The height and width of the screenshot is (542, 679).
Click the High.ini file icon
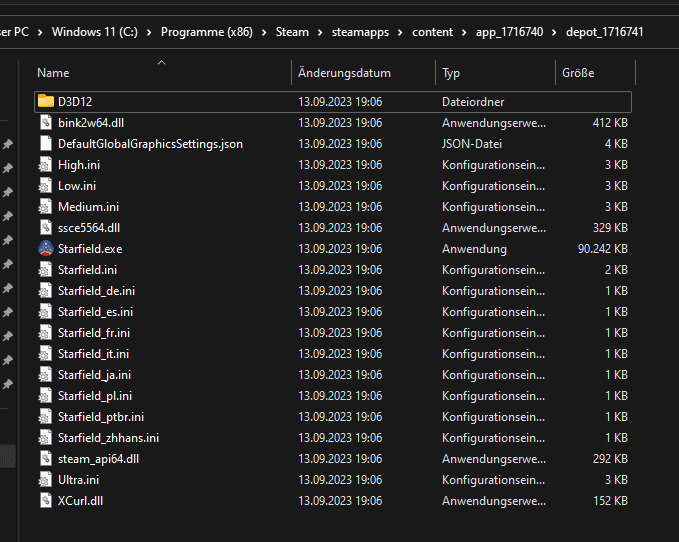tap(45, 165)
